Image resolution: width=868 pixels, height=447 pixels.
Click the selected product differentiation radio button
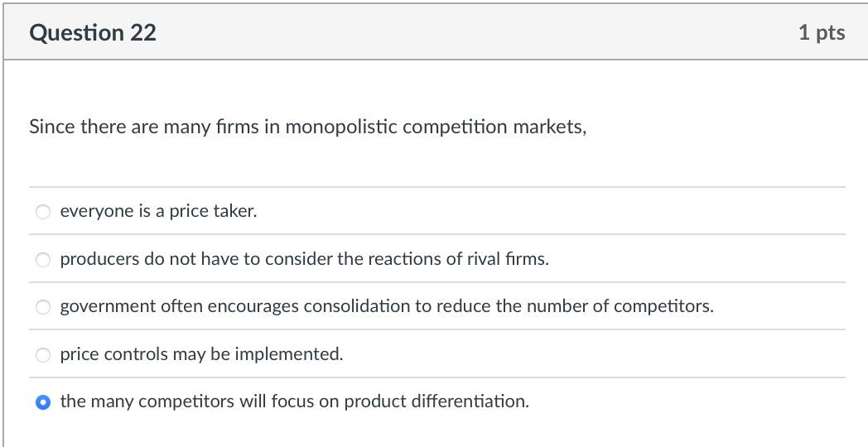(x=43, y=402)
